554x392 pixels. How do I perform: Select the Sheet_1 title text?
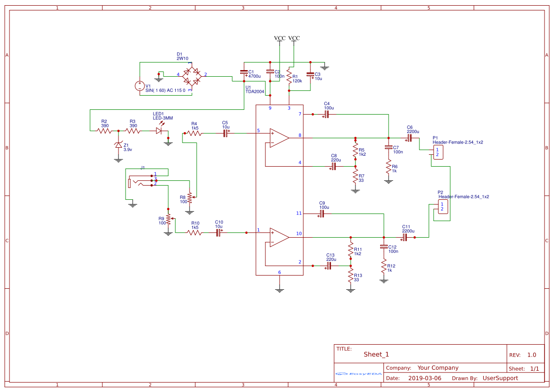pos(376,355)
